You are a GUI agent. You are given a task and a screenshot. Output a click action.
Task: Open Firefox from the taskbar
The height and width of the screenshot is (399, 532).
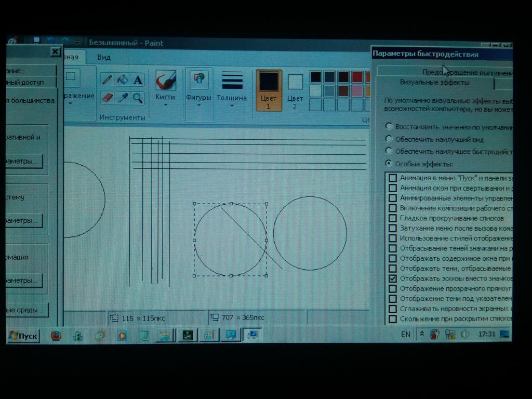tap(56, 336)
